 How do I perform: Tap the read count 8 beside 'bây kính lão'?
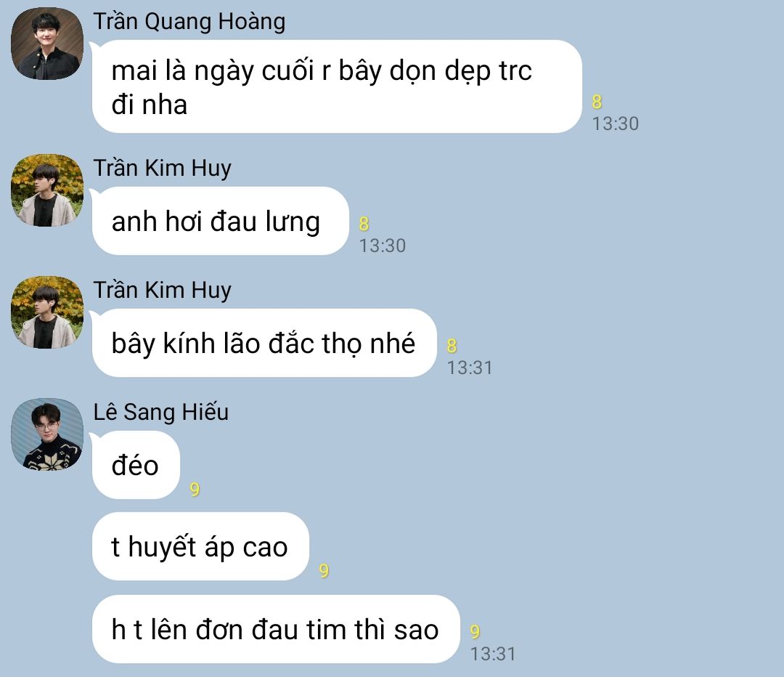pyautogui.click(x=452, y=346)
